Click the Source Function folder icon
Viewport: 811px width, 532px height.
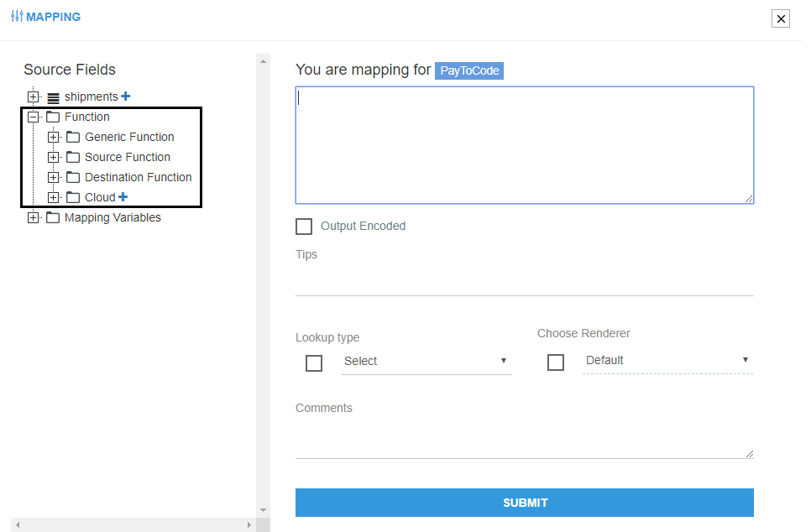[73, 157]
